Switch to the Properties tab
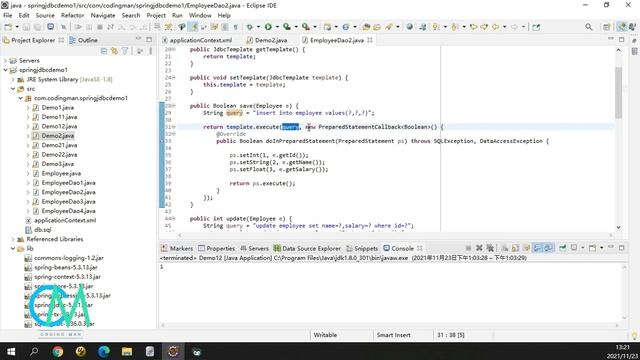This screenshot has height=360, width=640. point(216,248)
